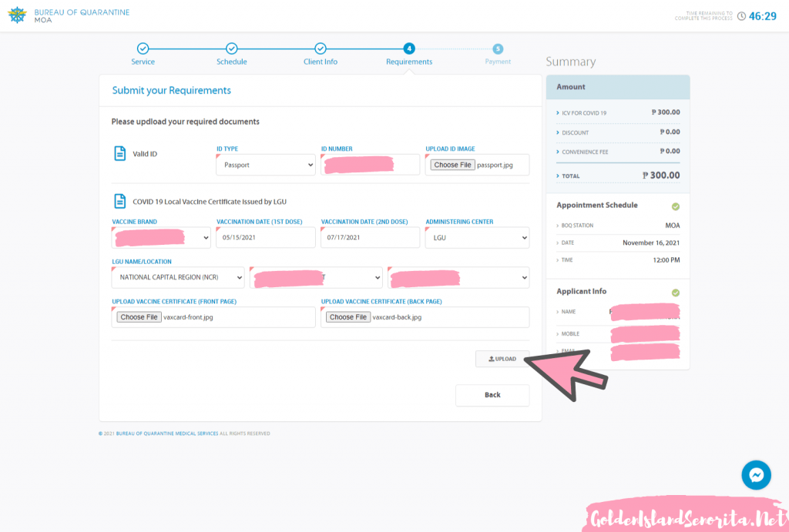Screen dimensions: 789x532
Task: Open the National Capital Region dropdown
Action: pos(178,277)
